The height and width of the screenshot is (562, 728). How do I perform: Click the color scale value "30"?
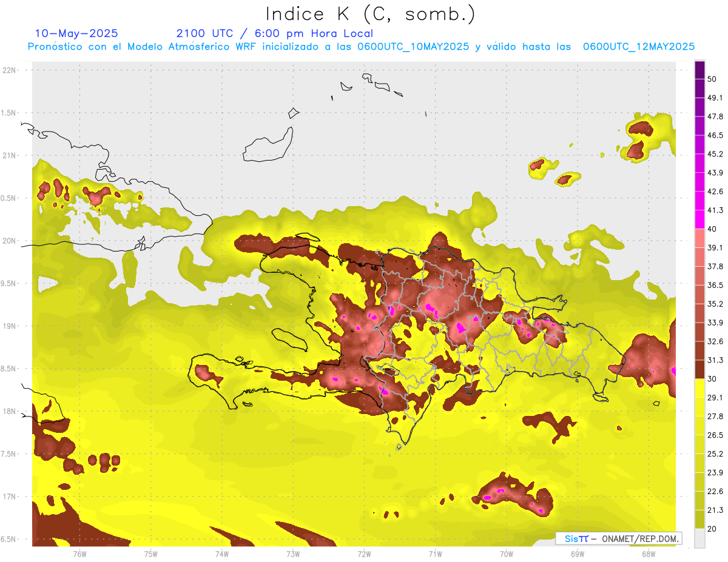tap(713, 380)
